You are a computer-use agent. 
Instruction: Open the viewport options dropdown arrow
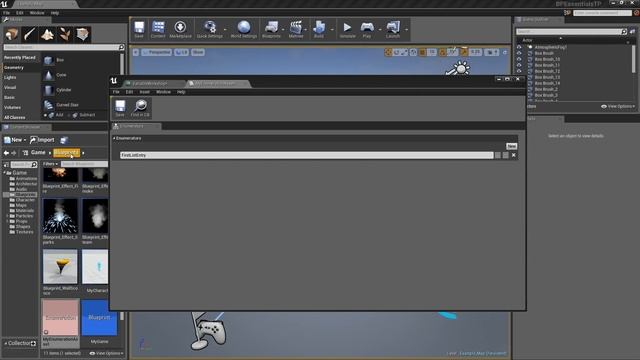pyautogui.click(x=136, y=52)
